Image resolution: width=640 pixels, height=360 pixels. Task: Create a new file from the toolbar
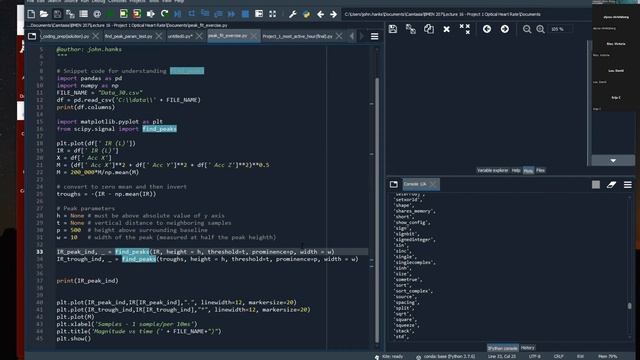pyautogui.click(x=31, y=14)
